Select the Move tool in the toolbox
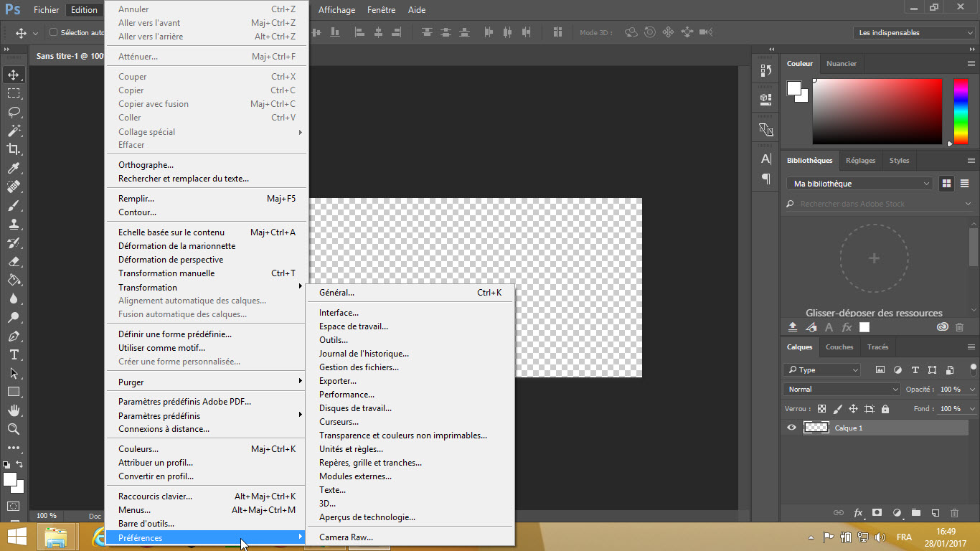 [x=14, y=75]
